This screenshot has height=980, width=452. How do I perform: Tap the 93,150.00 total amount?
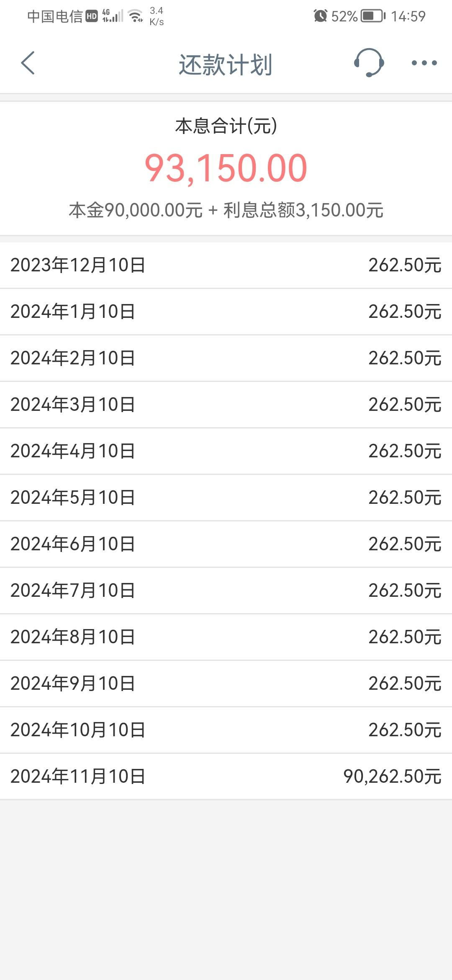[x=226, y=168]
